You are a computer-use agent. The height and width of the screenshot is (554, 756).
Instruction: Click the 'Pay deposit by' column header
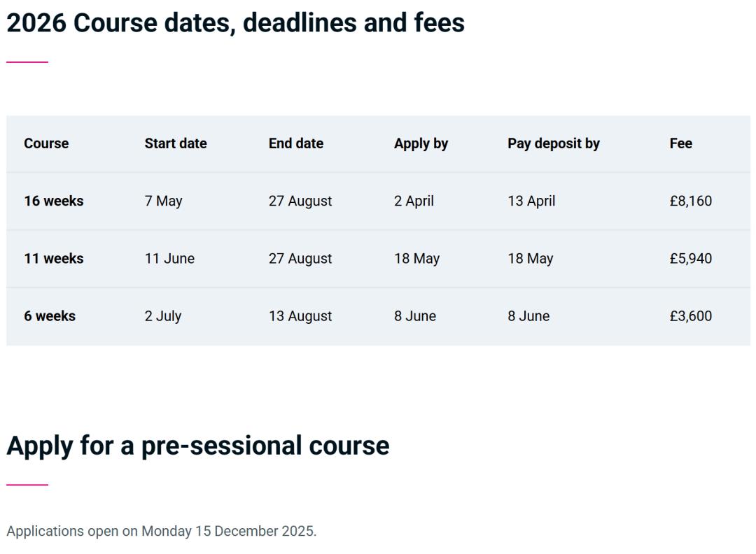tap(554, 143)
